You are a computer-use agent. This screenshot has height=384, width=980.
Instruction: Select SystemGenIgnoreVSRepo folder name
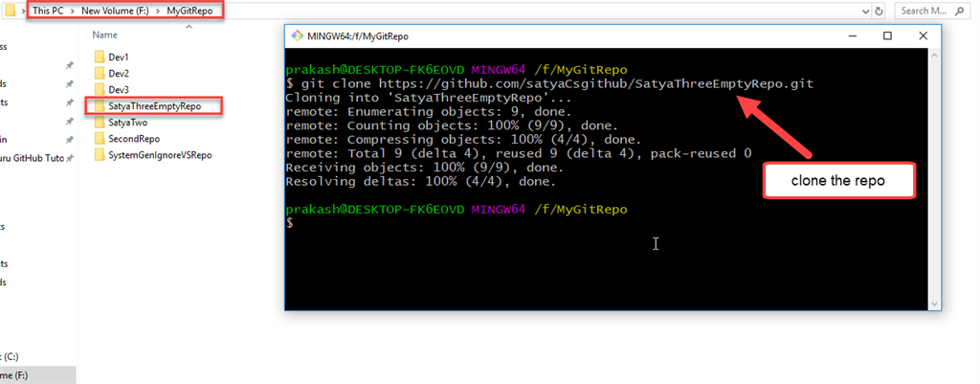click(x=160, y=155)
